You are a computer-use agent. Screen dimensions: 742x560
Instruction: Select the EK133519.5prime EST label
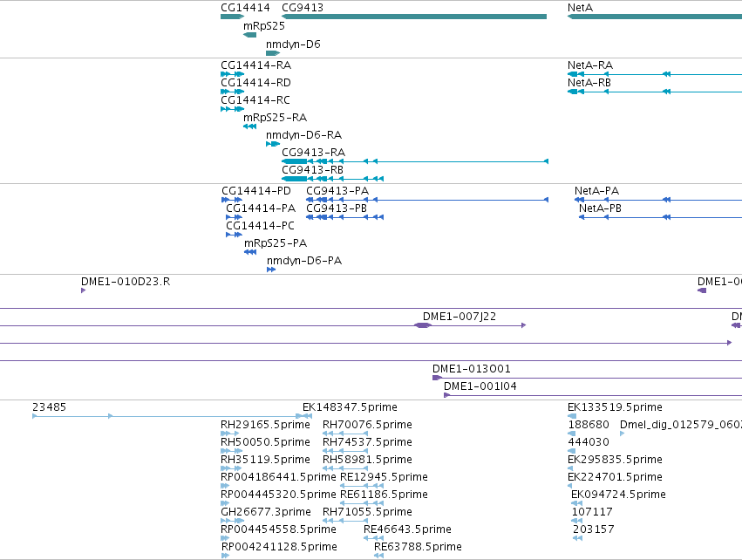pos(615,407)
